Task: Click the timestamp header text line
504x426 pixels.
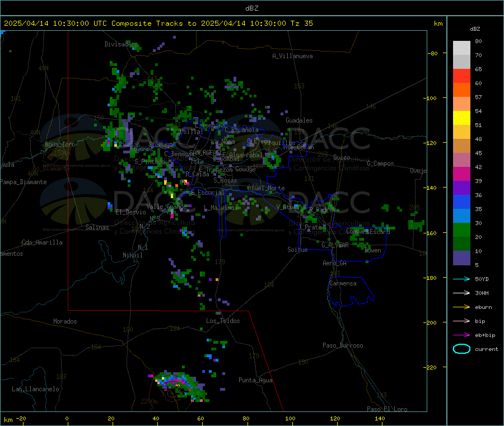Action: (158, 24)
